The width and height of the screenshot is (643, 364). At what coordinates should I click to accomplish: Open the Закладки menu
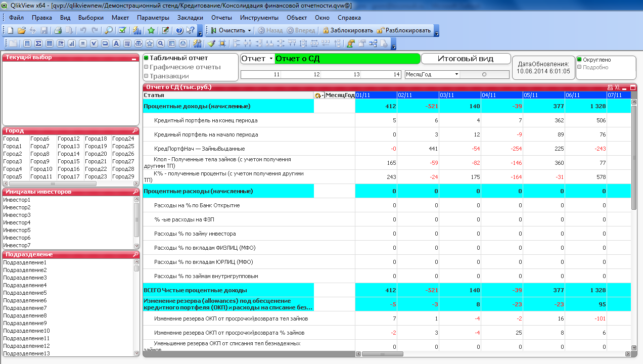click(x=190, y=17)
